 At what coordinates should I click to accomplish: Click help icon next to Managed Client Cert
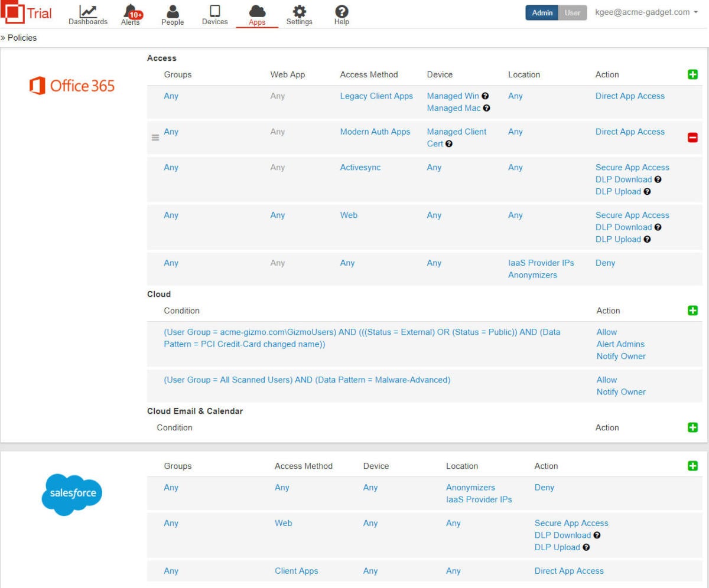(x=449, y=144)
